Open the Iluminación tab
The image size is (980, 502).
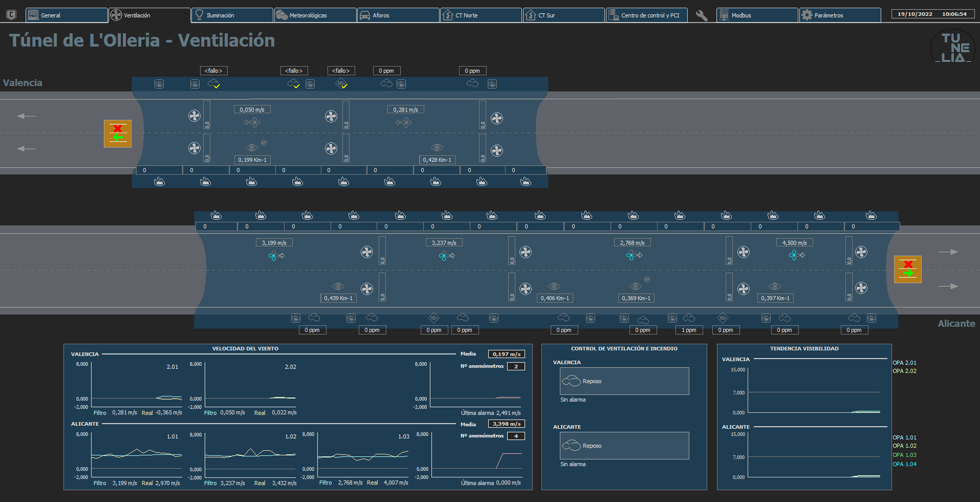(x=232, y=15)
